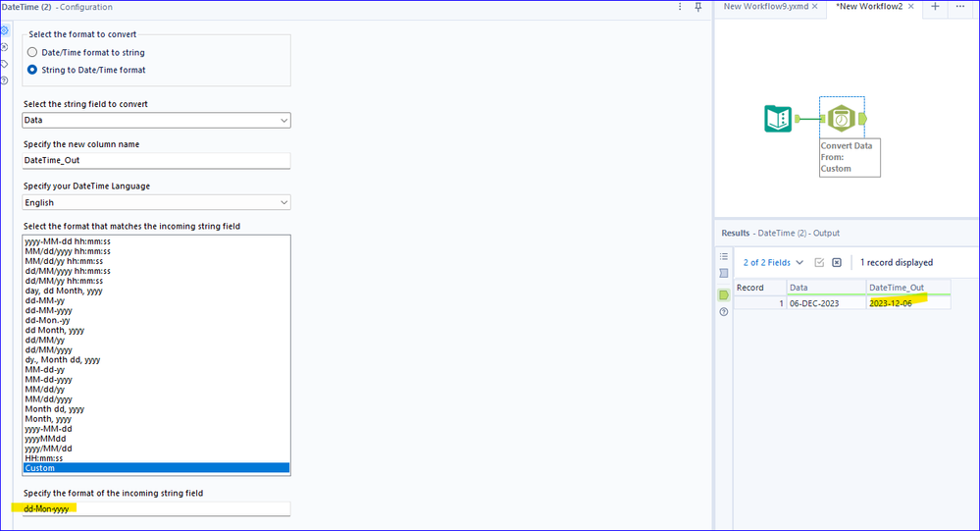The width and height of the screenshot is (980, 531).
Task: Select String to Date/Time format option
Action: 86,70
